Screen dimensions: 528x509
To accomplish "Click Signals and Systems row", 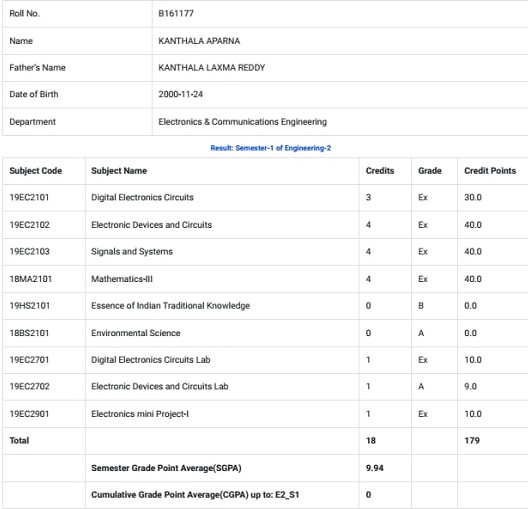I will pyautogui.click(x=265, y=252).
